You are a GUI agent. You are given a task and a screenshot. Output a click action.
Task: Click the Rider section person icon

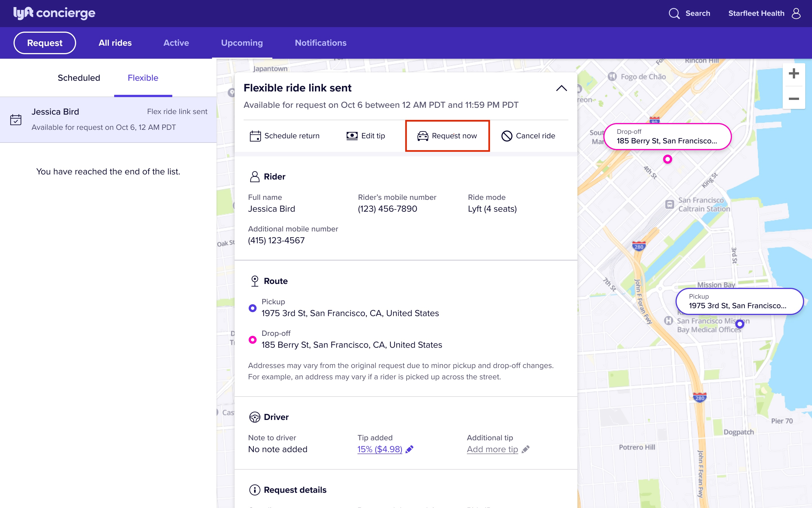(x=255, y=176)
